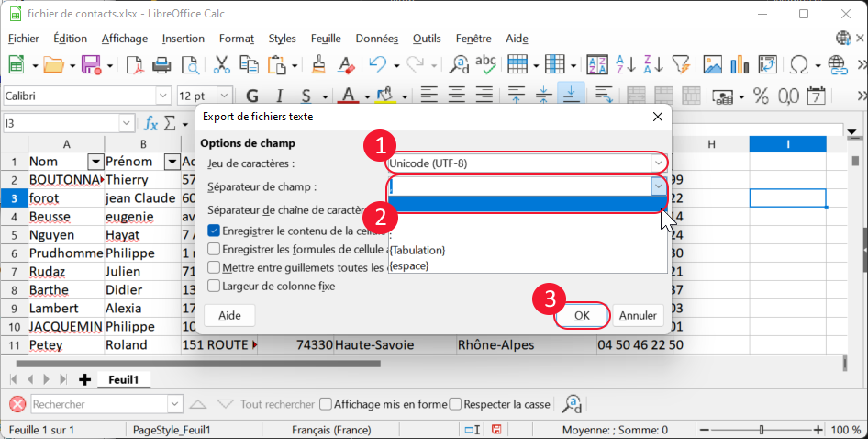Switch to the Feuil1 sheet tab
The image size is (868, 439).
[x=124, y=378]
